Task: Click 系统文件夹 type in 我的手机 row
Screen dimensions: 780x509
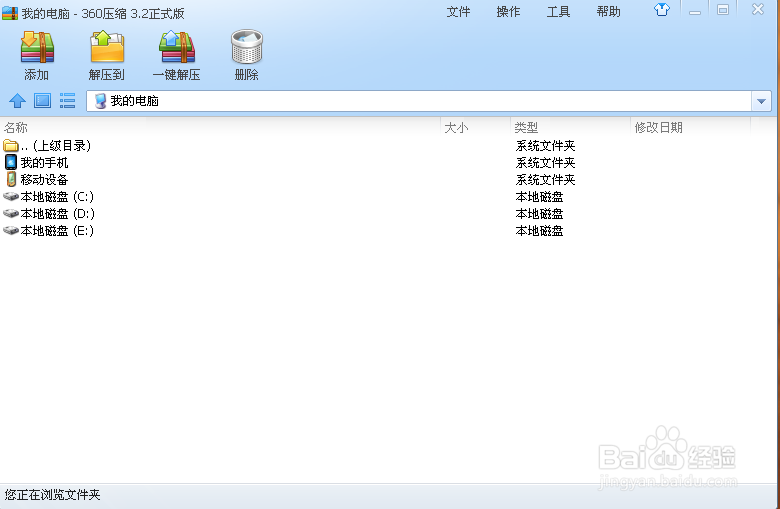Action: click(545, 163)
